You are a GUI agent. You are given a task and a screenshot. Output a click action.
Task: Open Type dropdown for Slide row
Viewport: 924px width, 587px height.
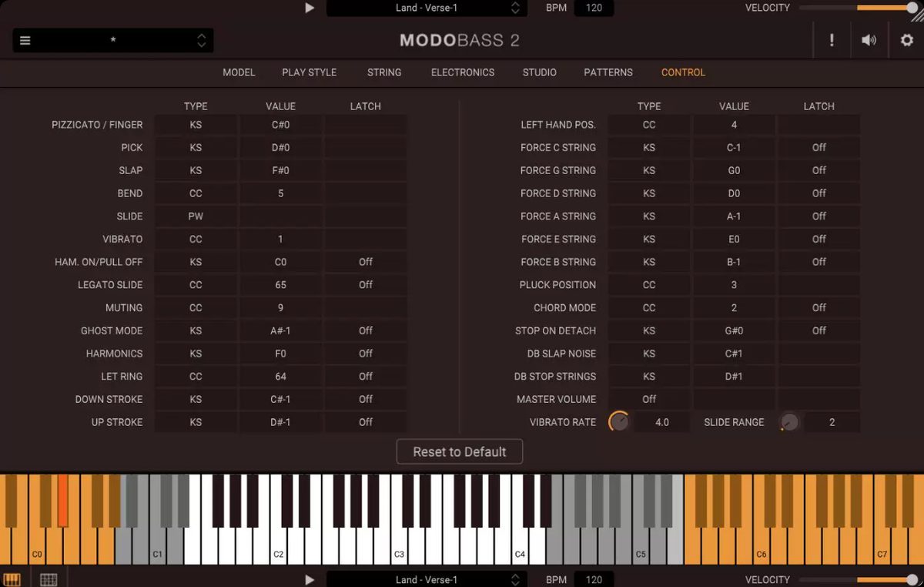tap(196, 216)
